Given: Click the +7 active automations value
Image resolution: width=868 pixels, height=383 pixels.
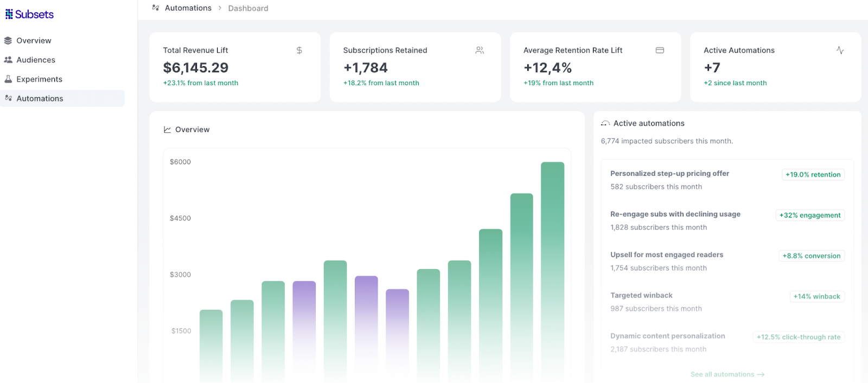Looking at the screenshot, I should (712, 68).
